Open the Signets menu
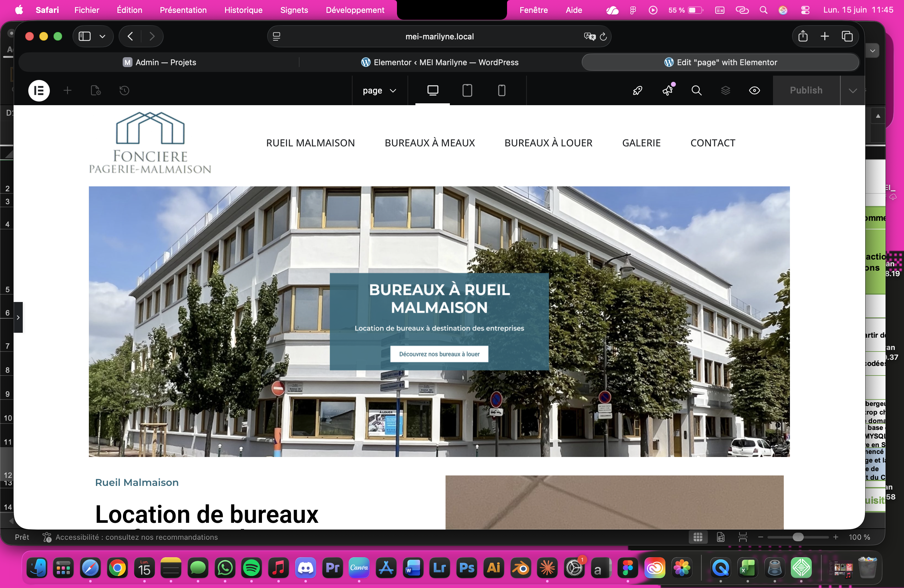The width and height of the screenshot is (904, 588). click(294, 10)
